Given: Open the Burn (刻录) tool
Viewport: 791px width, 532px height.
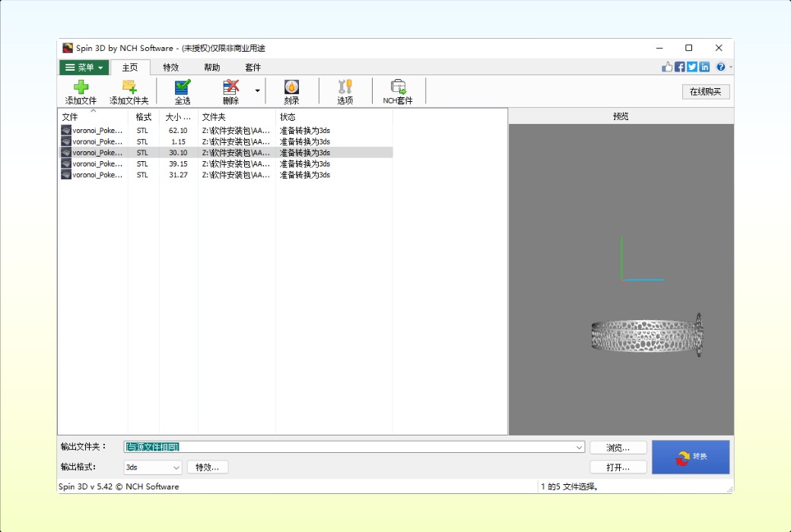Looking at the screenshot, I should 291,87.
